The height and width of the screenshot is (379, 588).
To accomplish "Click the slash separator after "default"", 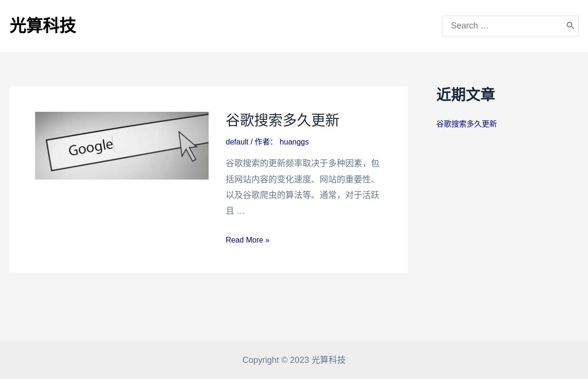I will [252, 142].
